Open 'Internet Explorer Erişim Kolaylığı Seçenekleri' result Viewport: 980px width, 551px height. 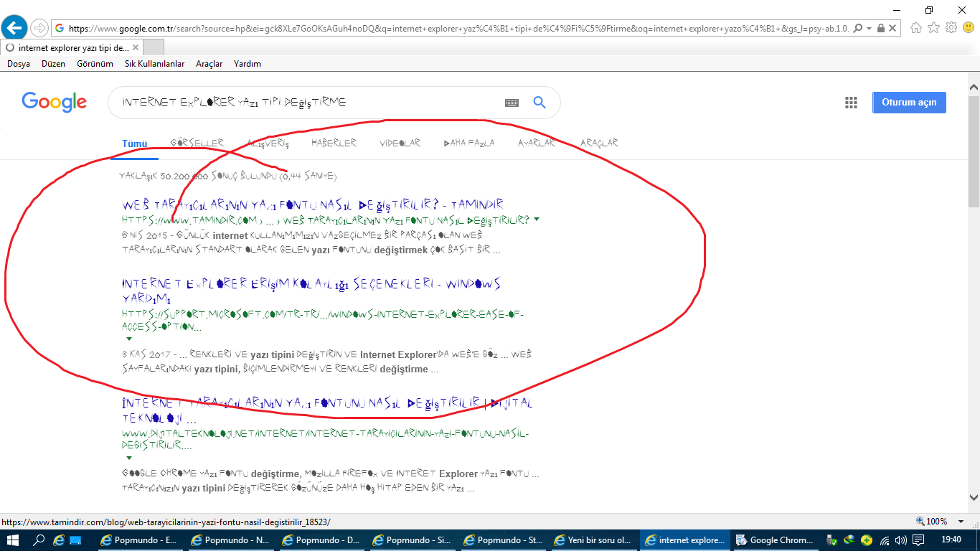pyautogui.click(x=311, y=291)
